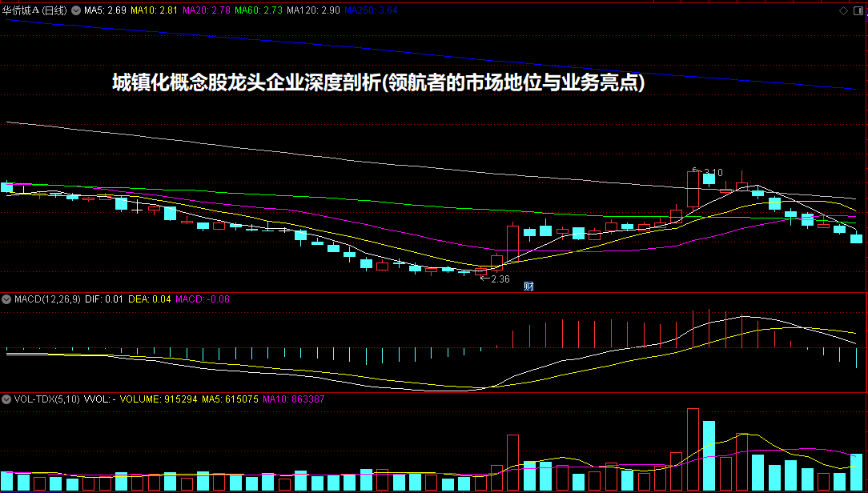The height and width of the screenshot is (493, 868).
Task: Click the DEA: 0.04 value
Action: point(150,299)
